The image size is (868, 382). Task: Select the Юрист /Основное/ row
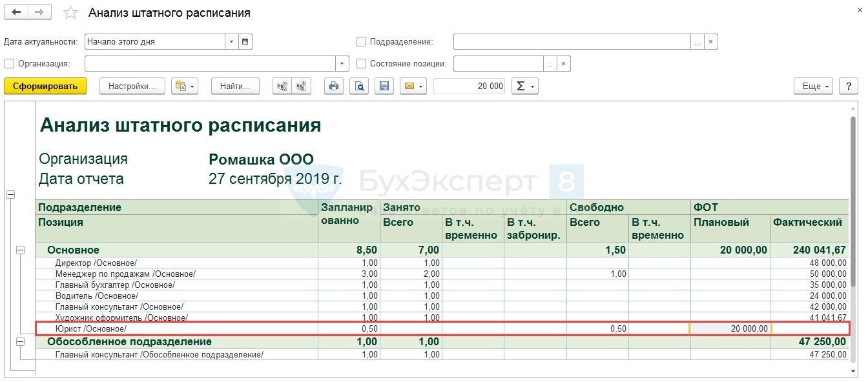[442, 328]
